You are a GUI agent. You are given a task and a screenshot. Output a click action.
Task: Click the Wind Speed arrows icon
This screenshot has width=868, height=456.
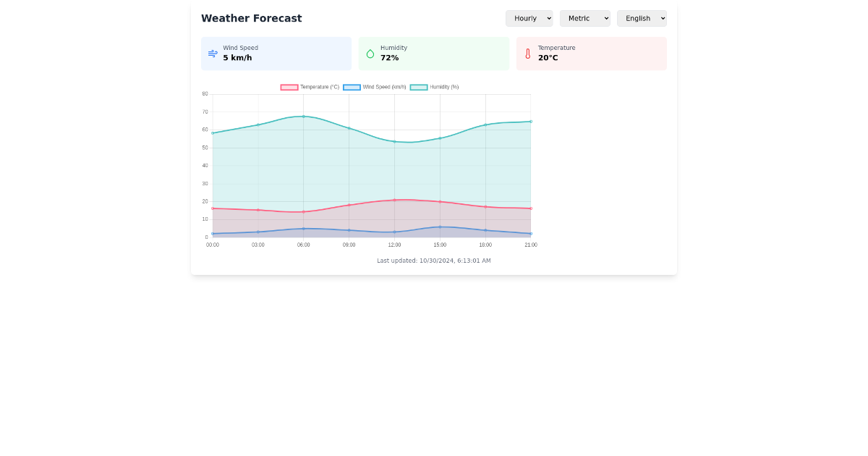[x=212, y=54]
